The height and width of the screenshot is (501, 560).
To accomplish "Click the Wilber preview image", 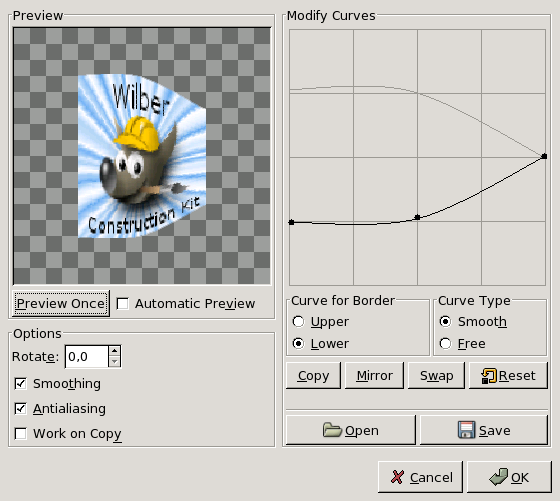I will 142,156.
